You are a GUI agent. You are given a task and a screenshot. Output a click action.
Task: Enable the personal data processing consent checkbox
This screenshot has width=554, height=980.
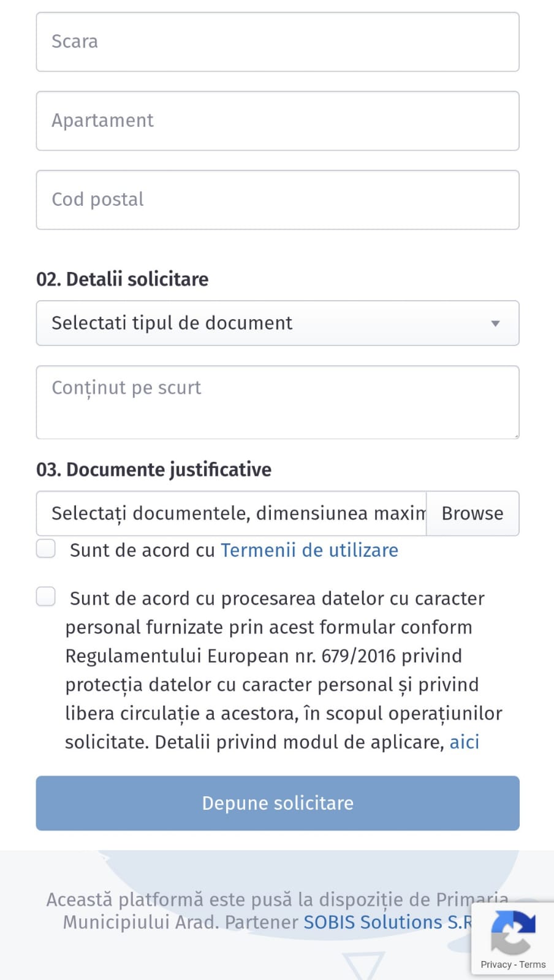46,597
